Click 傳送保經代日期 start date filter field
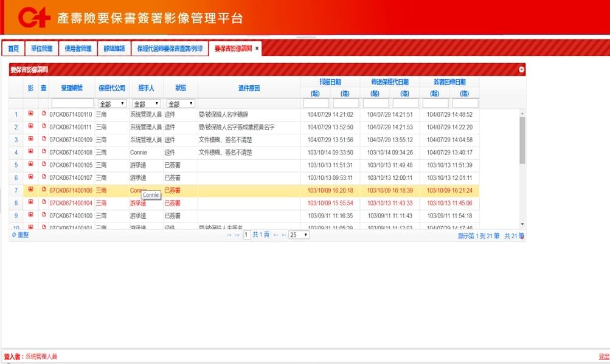This screenshot has height=364, width=610. click(x=375, y=103)
